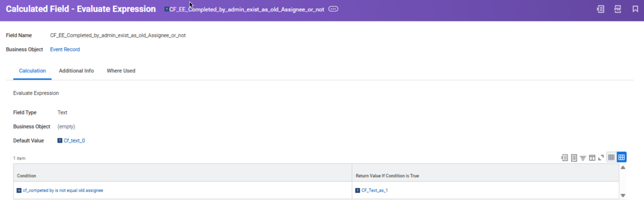Click table scroll down arrow
This screenshot has width=644, height=222.
tap(623, 195)
